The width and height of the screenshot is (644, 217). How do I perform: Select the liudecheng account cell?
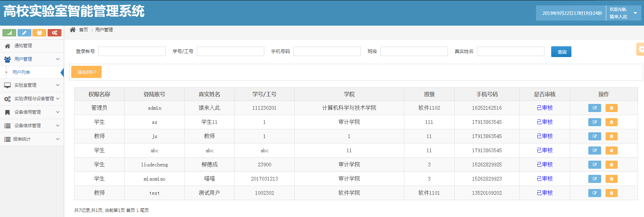[x=155, y=165]
